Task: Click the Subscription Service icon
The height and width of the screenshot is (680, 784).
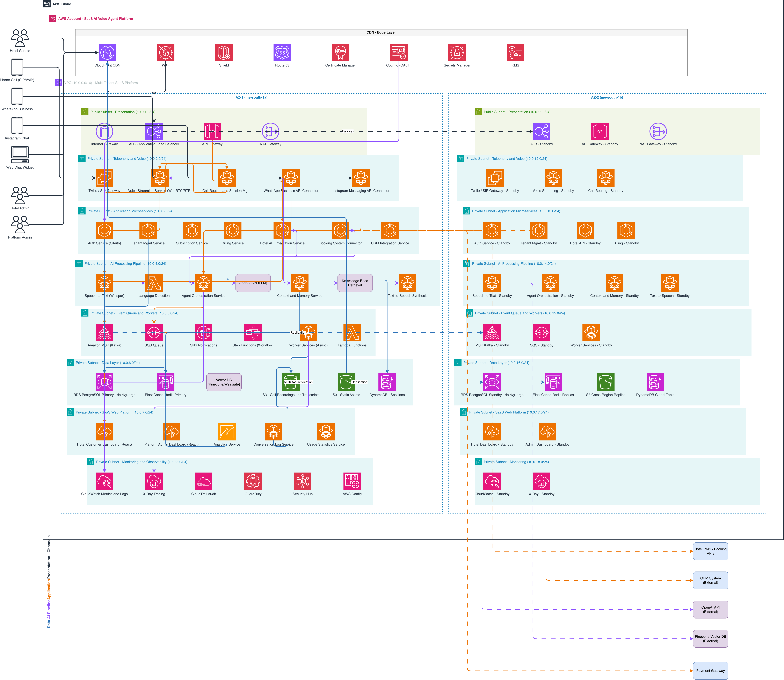Action: click(x=192, y=230)
